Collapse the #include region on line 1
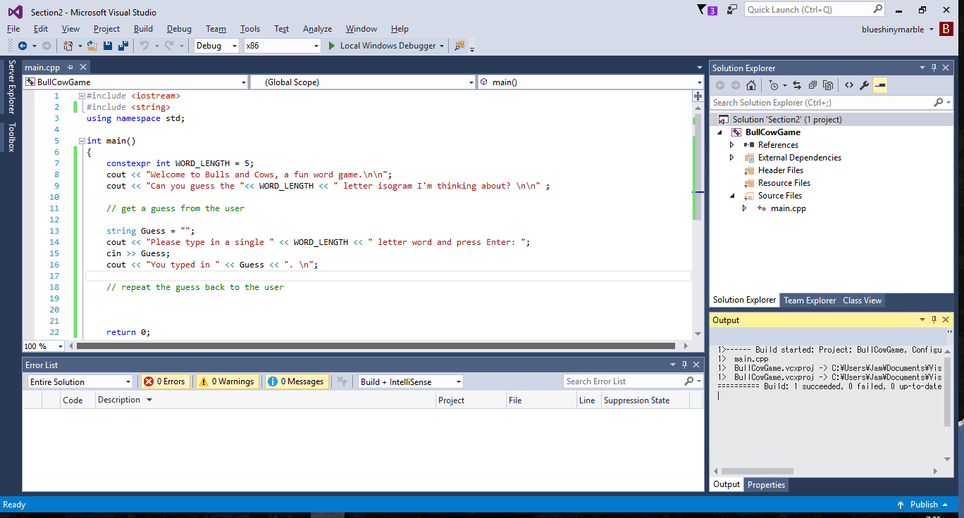Image resolution: width=964 pixels, height=518 pixels. (81, 96)
